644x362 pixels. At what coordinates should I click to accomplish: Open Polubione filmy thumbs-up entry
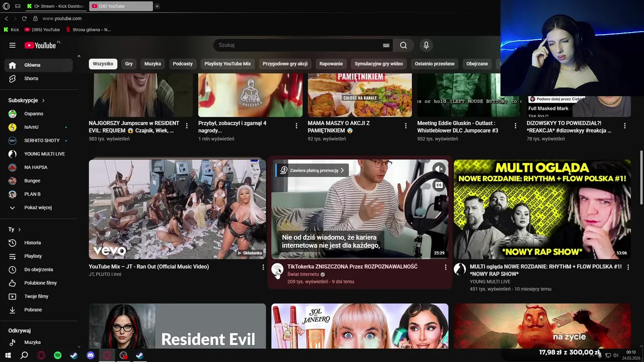[x=13, y=283]
